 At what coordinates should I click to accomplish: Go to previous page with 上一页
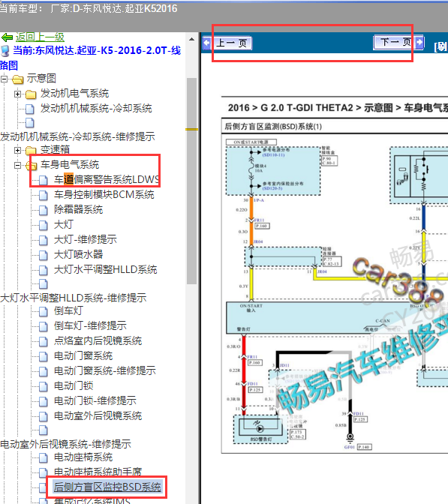click(x=232, y=43)
